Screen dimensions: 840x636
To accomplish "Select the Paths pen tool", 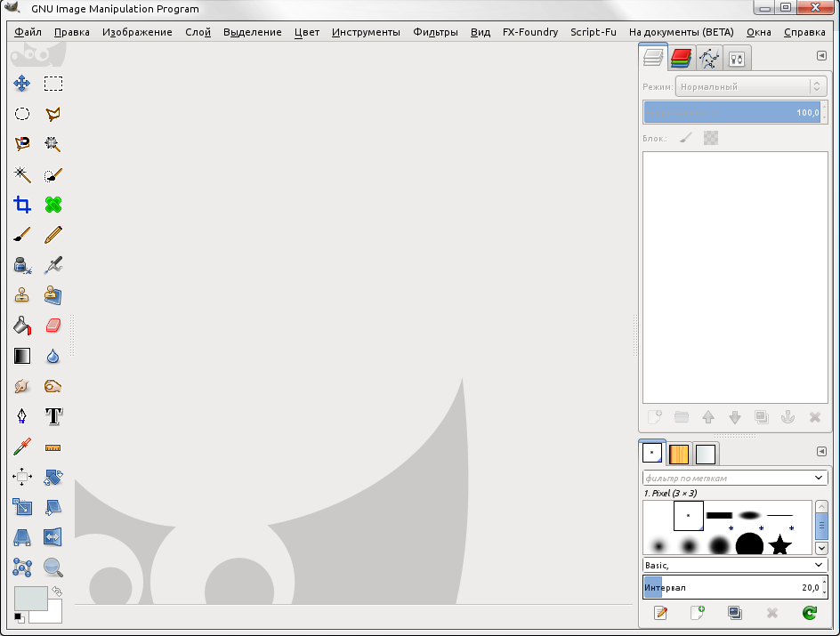I will click(22, 416).
